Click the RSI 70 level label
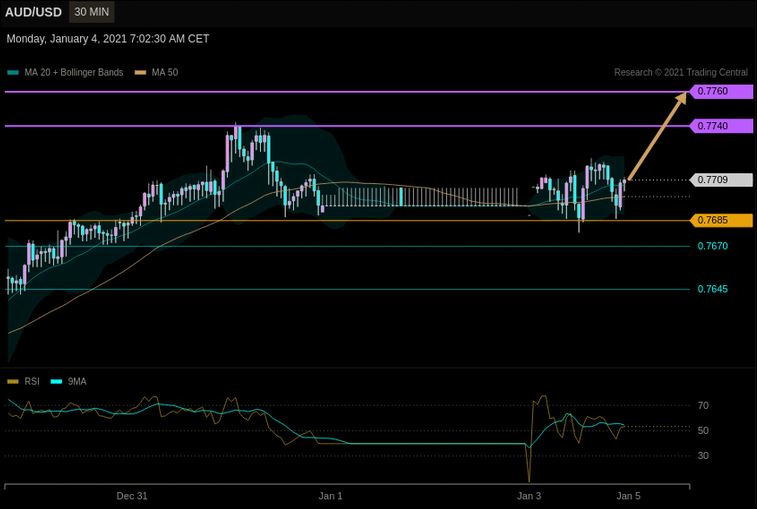This screenshot has height=509, width=757. [x=703, y=406]
